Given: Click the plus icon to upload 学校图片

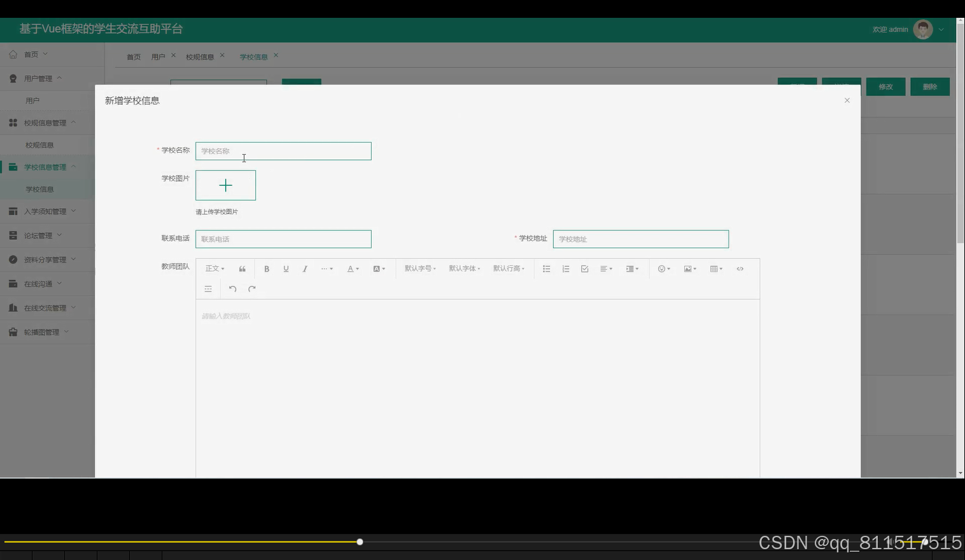Looking at the screenshot, I should click(225, 185).
